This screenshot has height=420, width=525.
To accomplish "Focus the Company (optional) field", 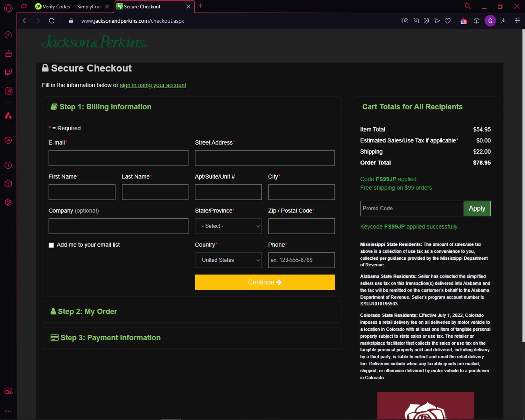I will 118,226.
